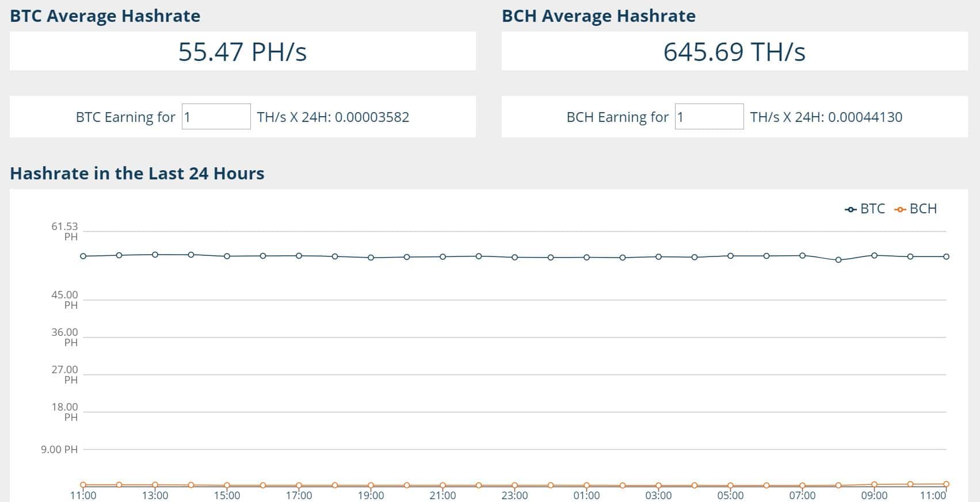The height and width of the screenshot is (502, 980).
Task: Pick the BTC data point at 21:00
Action: click(x=443, y=256)
